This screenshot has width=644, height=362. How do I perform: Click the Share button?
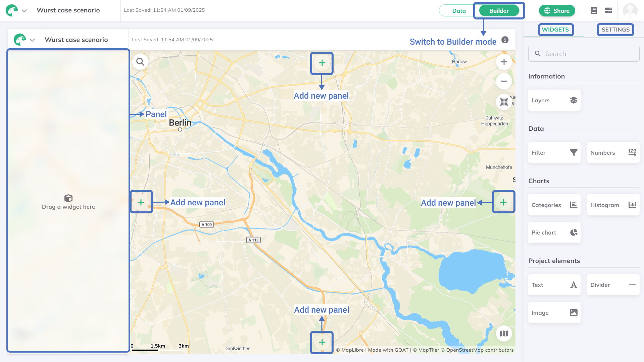click(x=557, y=11)
